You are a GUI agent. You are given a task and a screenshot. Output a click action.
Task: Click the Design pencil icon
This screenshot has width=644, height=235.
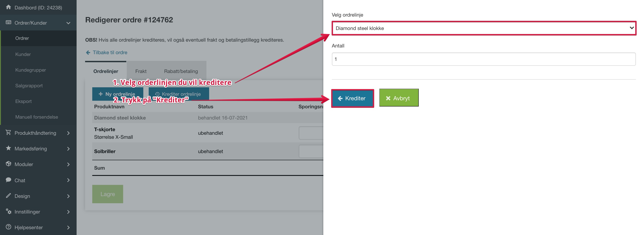[9, 196]
